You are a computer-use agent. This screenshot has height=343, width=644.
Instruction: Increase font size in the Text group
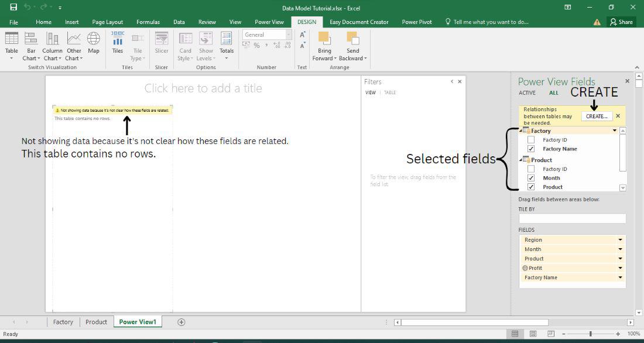pos(302,35)
